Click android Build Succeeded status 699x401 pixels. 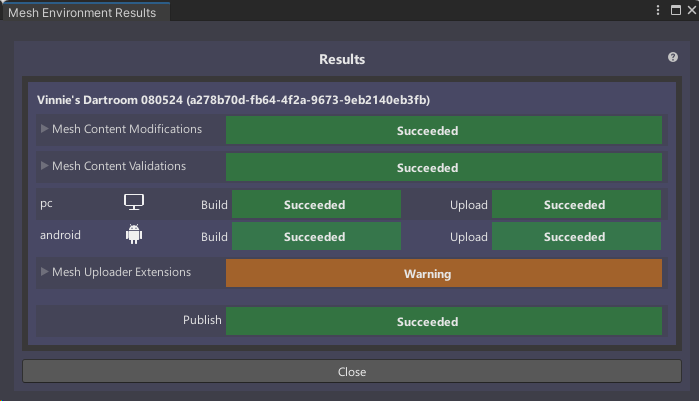click(x=316, y=236)
